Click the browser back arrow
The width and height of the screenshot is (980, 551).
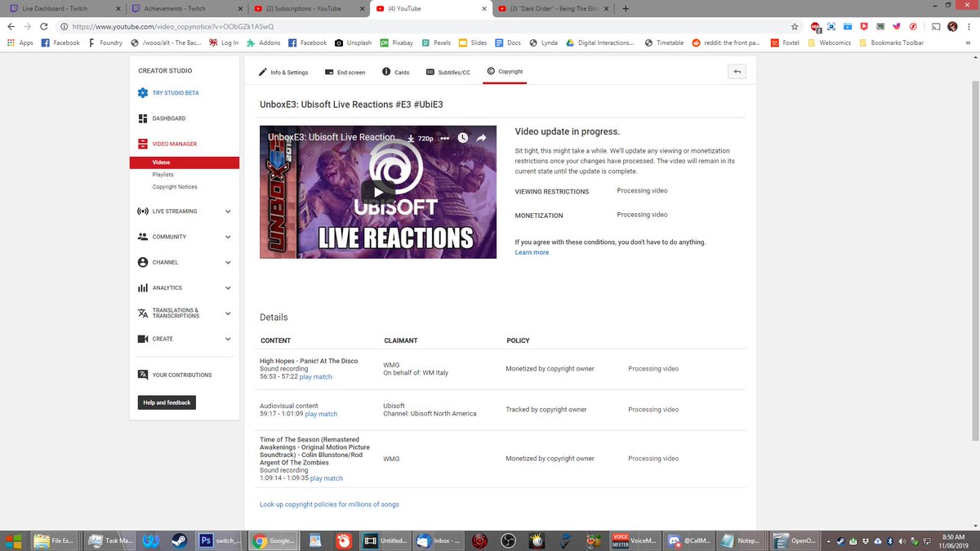pyautogui.click(x=11, y=26)
